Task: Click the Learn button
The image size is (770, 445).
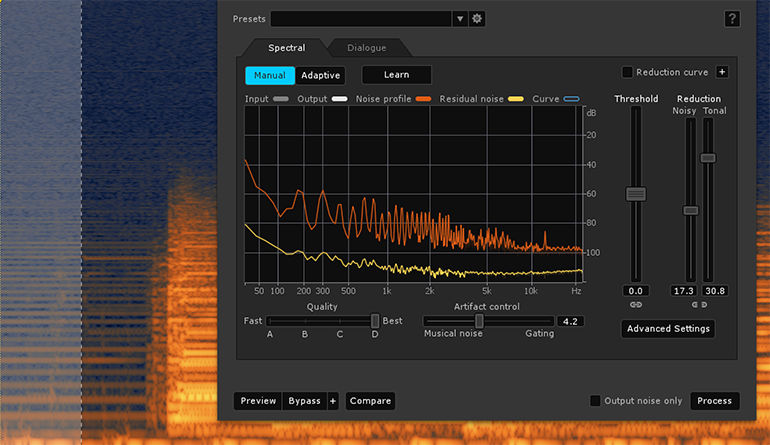Action: coord(396,75)
